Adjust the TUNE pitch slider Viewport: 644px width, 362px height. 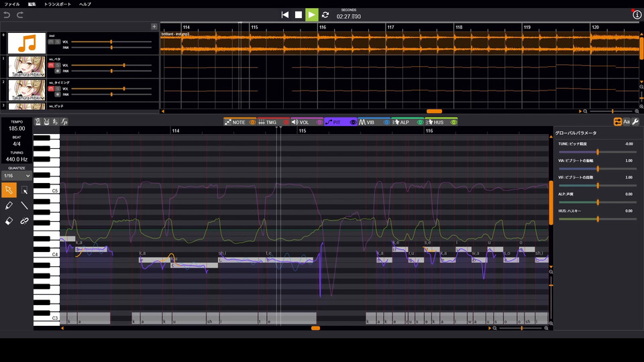[x=597, y=152]
